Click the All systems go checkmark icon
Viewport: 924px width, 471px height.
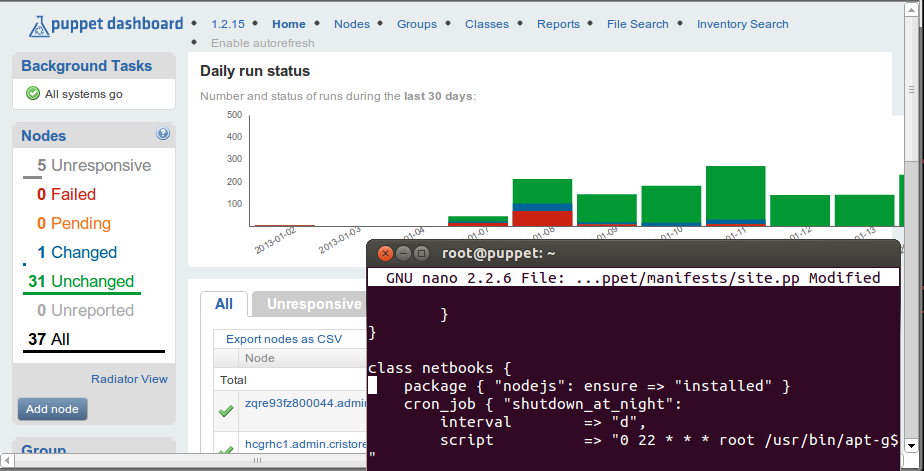point(33,94)
